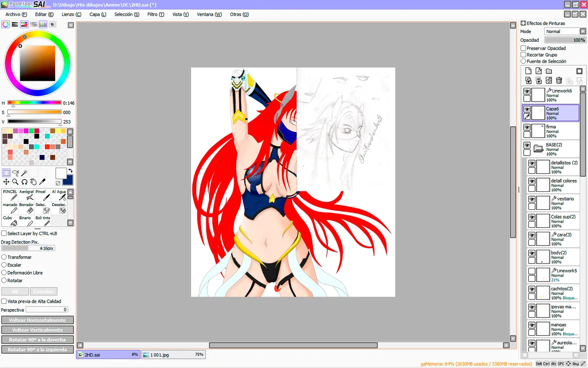Hide the Linework6 layer eye
Viewport: 588px width, 368px height.
pos(527,92)
